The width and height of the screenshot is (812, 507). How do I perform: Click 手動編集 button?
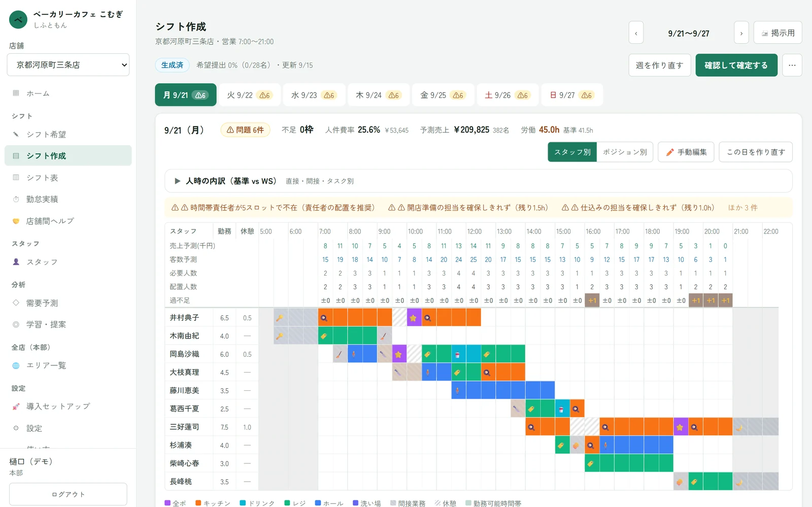pos(686,152)
